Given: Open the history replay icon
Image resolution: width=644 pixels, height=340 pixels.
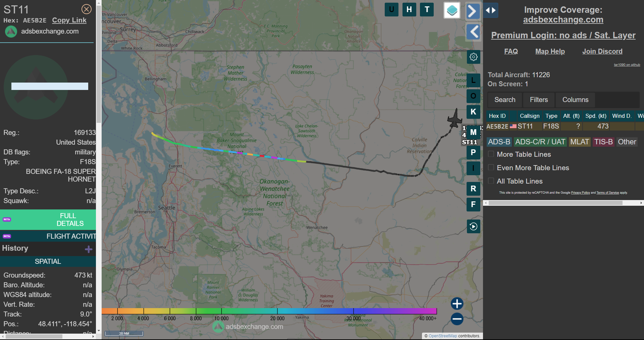Looking at the screenshot, I should (474, 227).
